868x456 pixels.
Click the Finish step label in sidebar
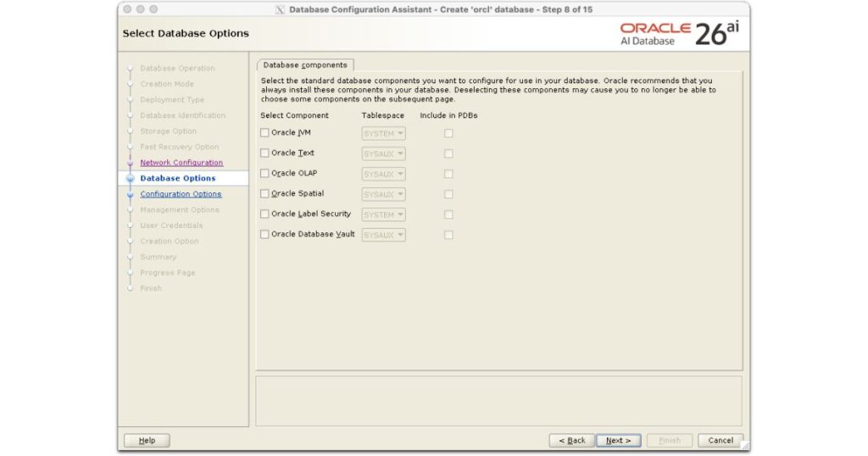tap(151, 288)
